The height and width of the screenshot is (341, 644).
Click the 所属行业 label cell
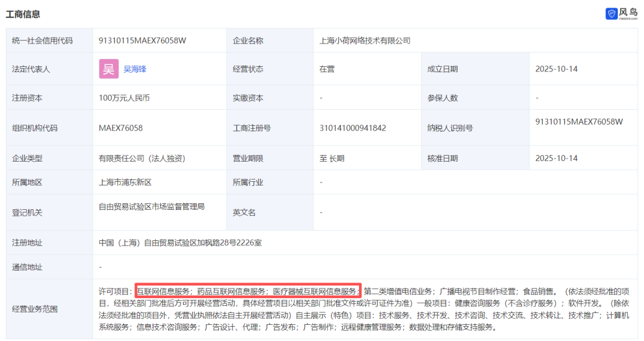pyautogui.click(x=270, y=182)
